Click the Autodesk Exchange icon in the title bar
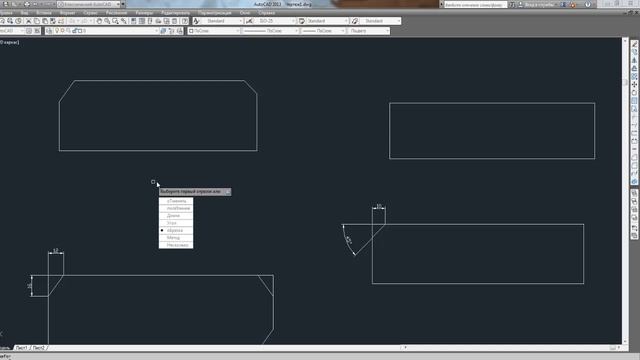 click(564, 4)
